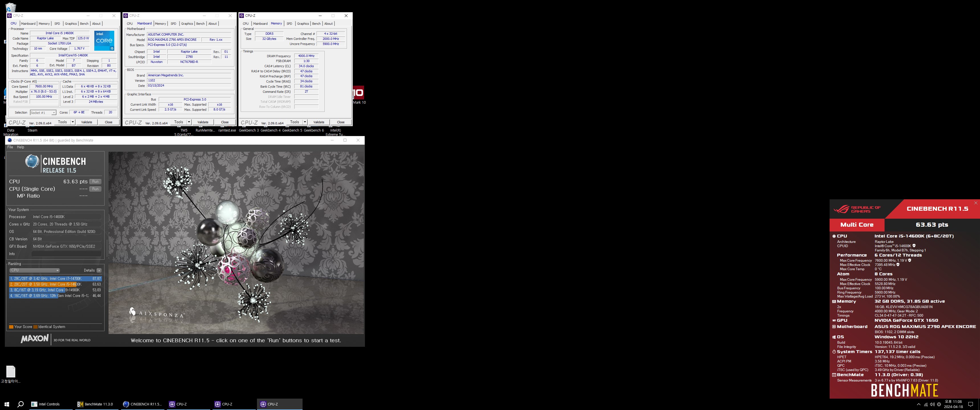Close the BenchMate result overlay
Viewport: 980px width, 410px height.
click(x=976, y=203)
